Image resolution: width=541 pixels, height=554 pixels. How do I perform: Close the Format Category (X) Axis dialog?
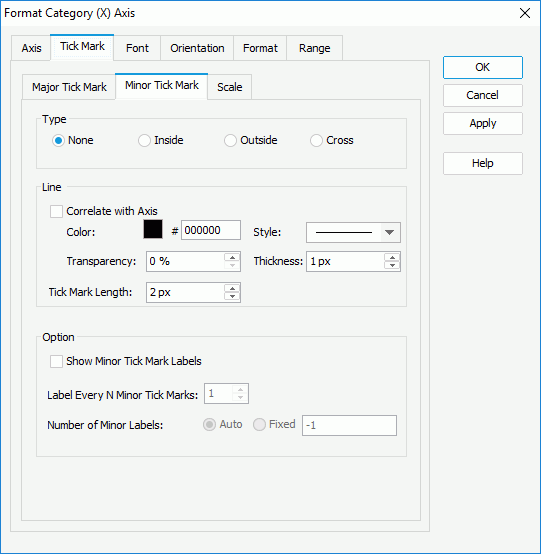pyautogui.click(x=525, y=13)
